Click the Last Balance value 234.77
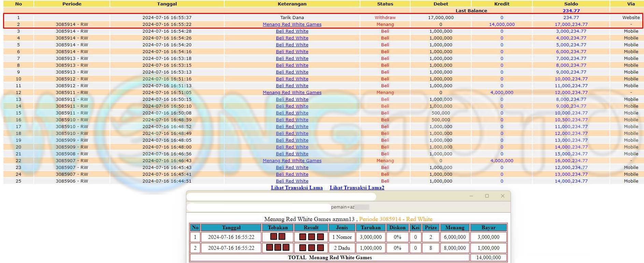Image resolution: width=644 pixels, height=263 pixels. click(571, 11)
